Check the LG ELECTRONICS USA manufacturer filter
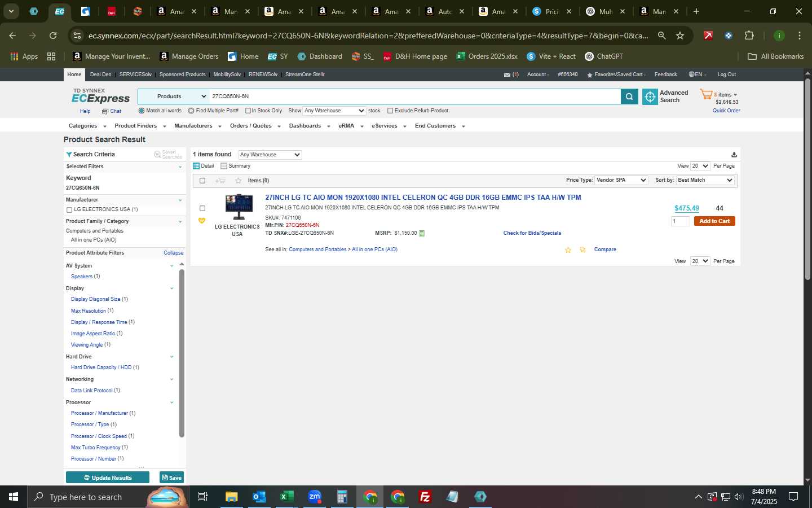 click(69, 210)
